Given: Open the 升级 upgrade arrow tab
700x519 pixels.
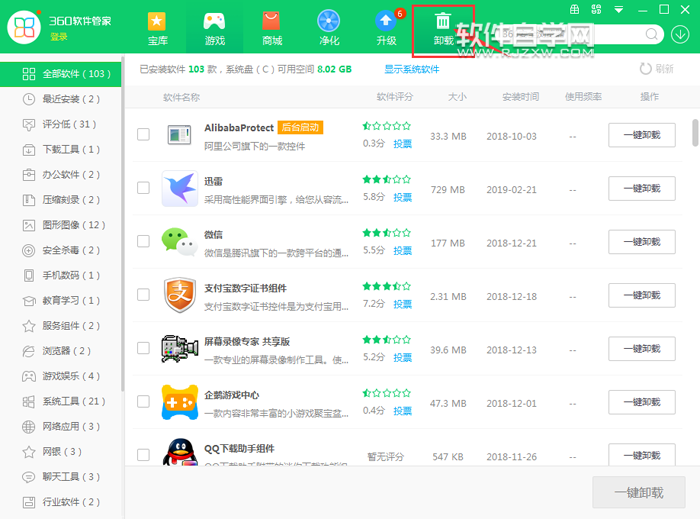Looking at the screenshot, I should point(387,29).
